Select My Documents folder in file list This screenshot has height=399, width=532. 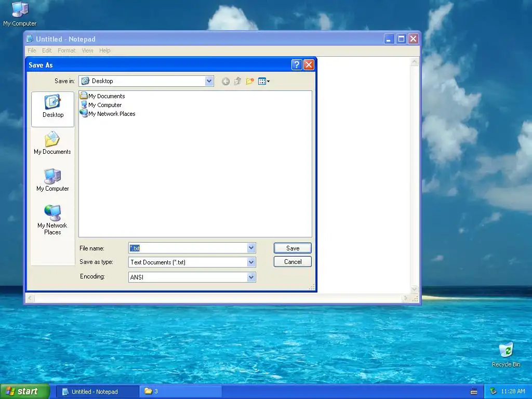(x=102, y=96)
